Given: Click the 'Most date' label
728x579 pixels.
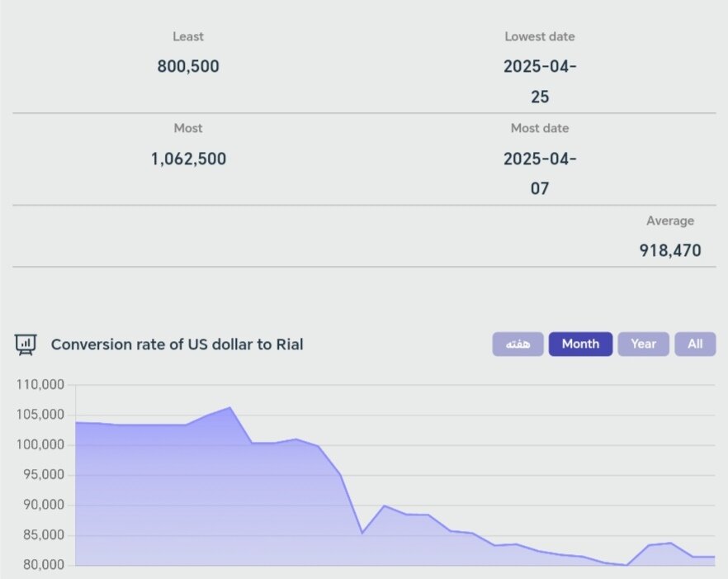Looking at the screenshot, I should tap(540, 128).
